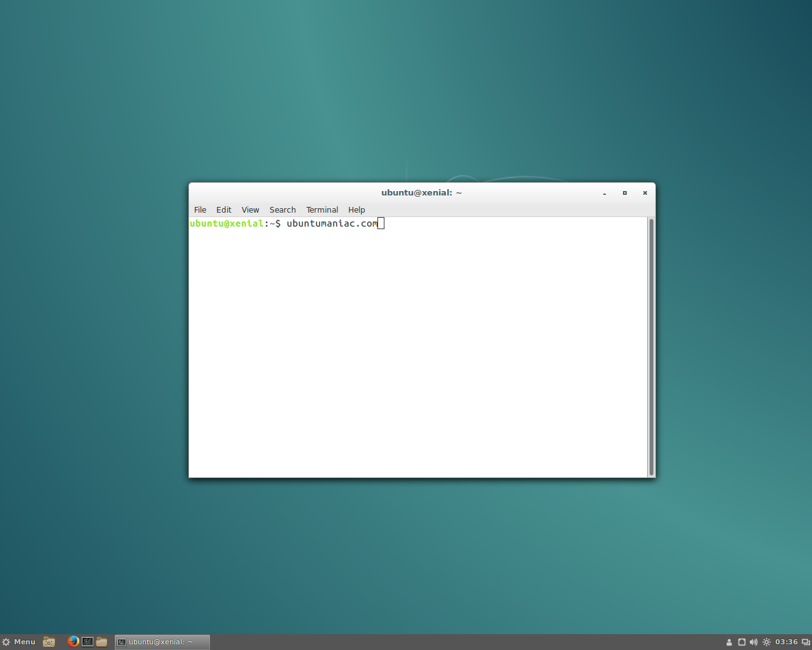
Task: Open the File menu in terminal
Action: [200, 209]
